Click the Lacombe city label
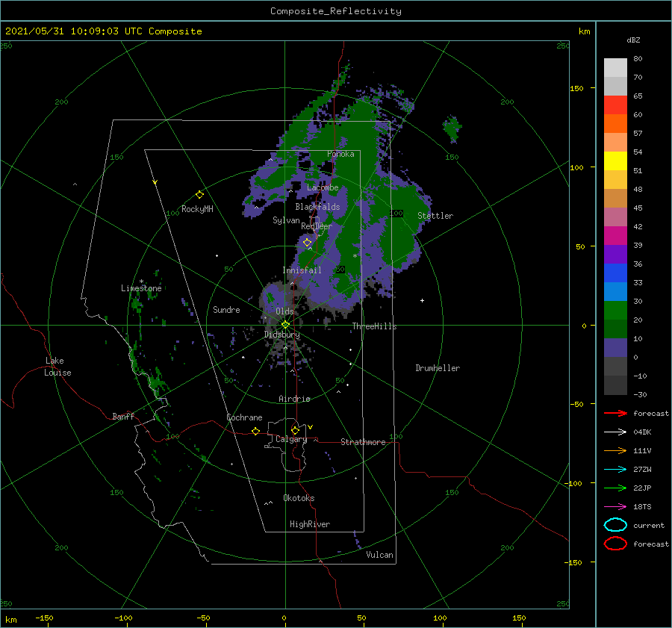Screen dimensions: 672x628 323,187
